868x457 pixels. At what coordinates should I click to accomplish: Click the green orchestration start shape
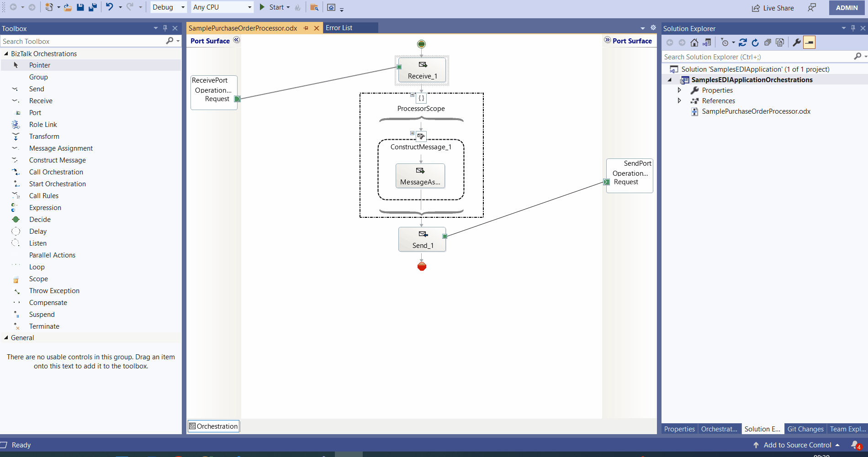pyautogui.click(x=421, y=44)
